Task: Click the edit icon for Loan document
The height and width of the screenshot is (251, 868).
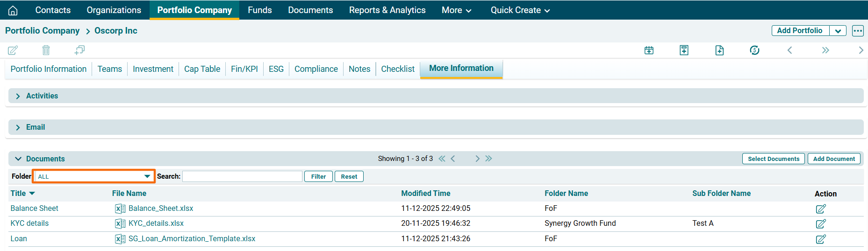Action: [x=820, y=239]
